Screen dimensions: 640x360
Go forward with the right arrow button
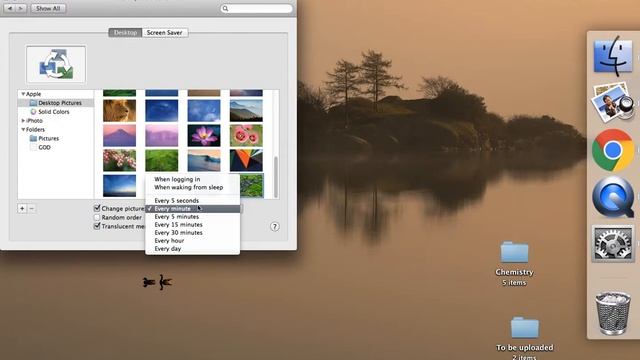[x=21, y=8]
